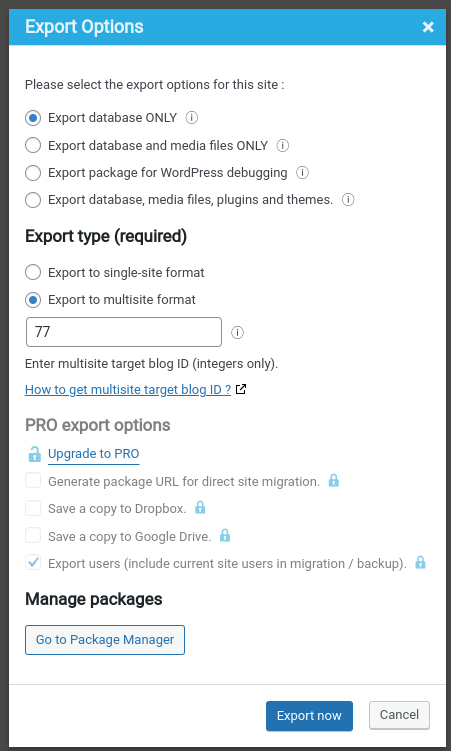This screenshot has height=751, width=451.
Task: Click lock icon after Export users option
Action: (x=420, y=562)
